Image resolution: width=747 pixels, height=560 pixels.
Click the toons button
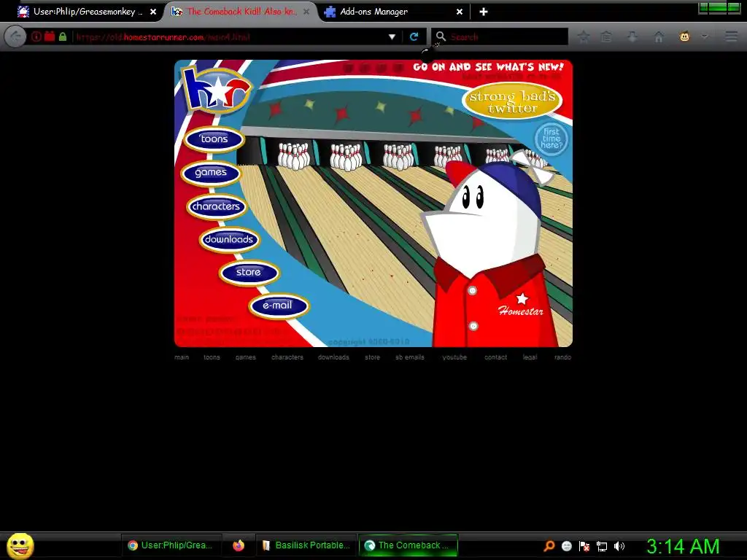tap(214, 139)
